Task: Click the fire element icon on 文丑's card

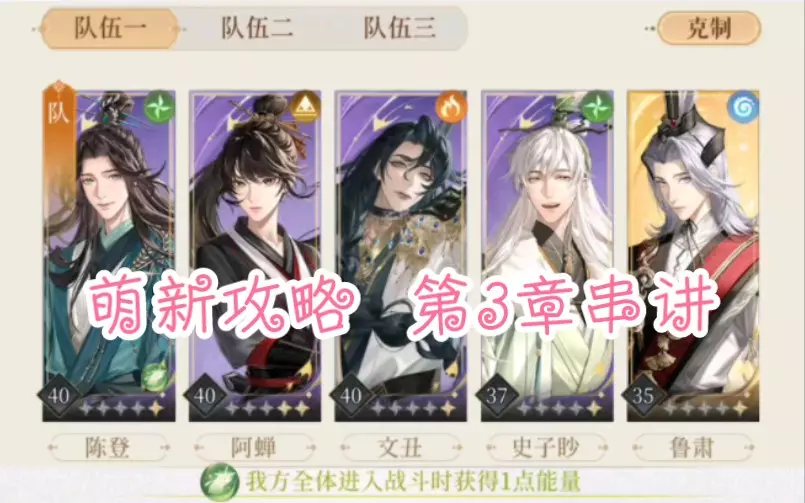Action: [451, 107]
